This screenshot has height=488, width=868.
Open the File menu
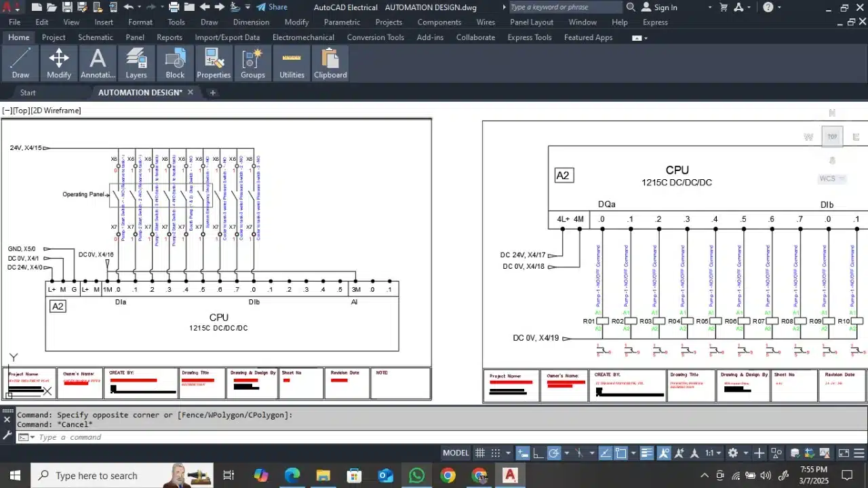(15, 22)
